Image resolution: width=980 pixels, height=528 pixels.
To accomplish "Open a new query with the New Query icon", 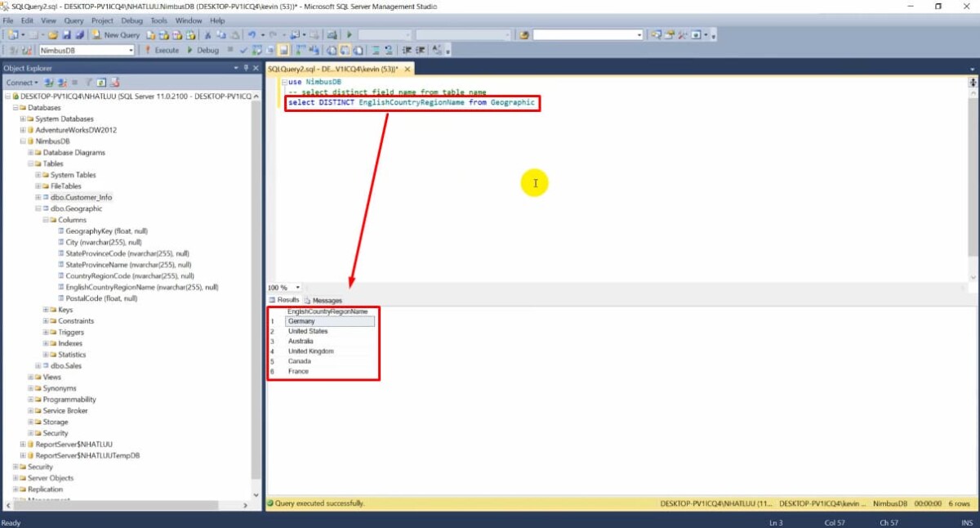I will [96, 35].
